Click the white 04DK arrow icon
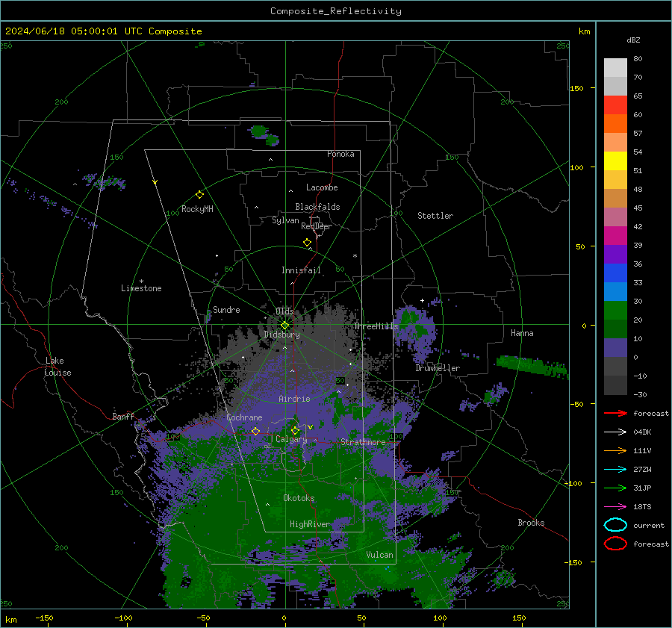 pyautogui.click(x=615, y=432)
